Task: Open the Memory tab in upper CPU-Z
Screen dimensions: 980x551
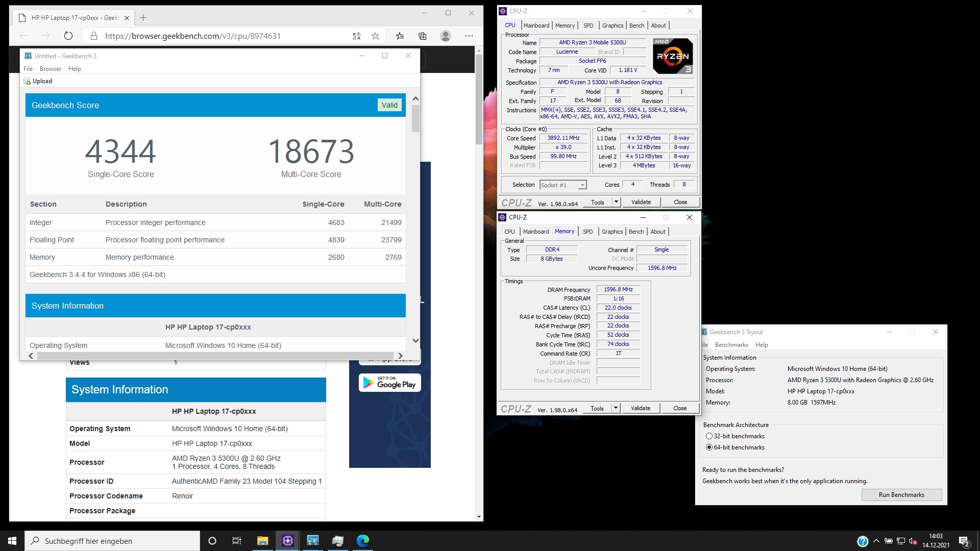Action: click(565, 26)
